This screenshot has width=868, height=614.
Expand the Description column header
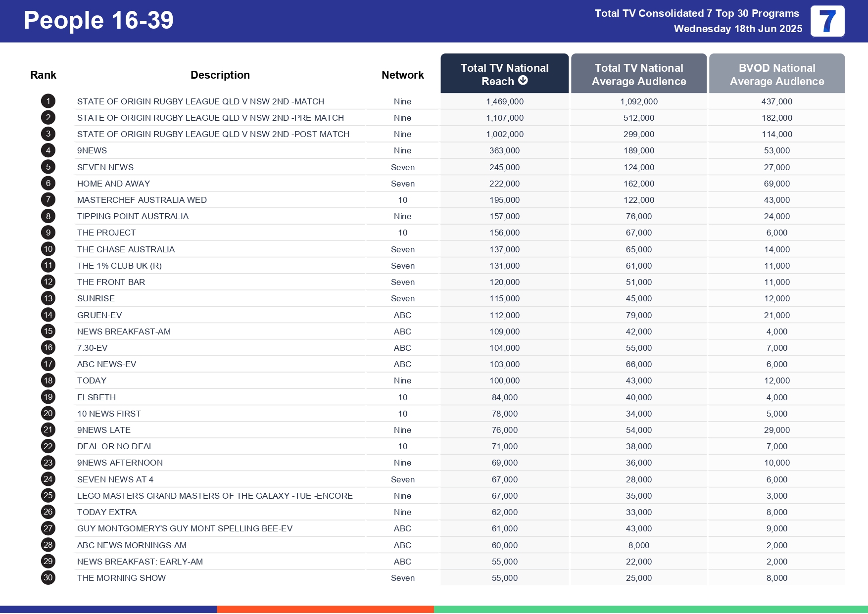coord(220,74)
